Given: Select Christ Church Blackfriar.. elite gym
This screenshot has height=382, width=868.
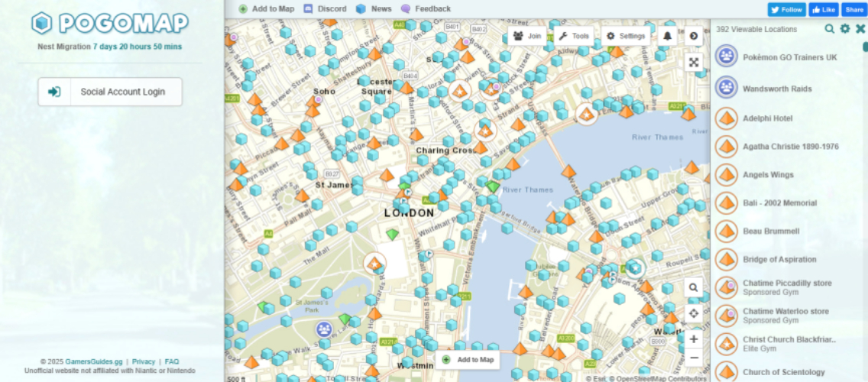Looking at the screenshot, I should [x=789, y=344].
